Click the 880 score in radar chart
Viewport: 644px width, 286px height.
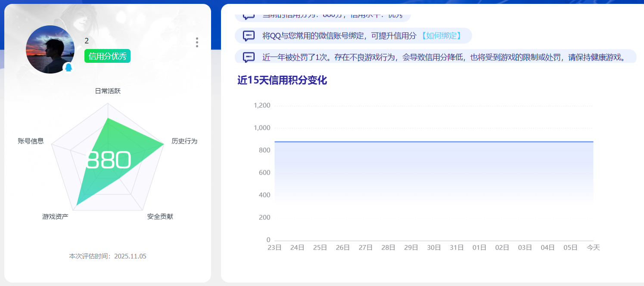point(108,160)
